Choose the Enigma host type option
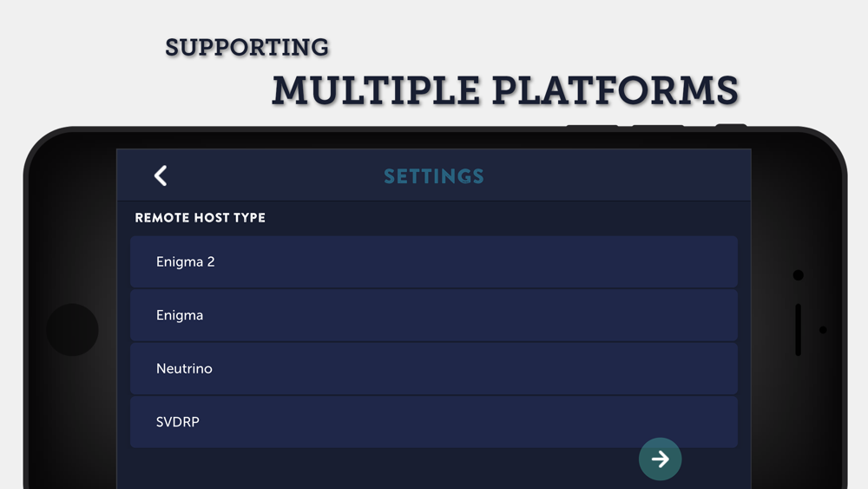This screenshot has width=868, height=489. 433,315
